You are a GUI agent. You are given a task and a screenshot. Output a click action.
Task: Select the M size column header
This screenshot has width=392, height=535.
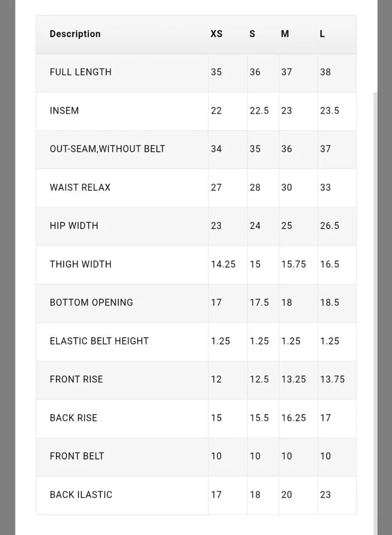coord(285,34)
